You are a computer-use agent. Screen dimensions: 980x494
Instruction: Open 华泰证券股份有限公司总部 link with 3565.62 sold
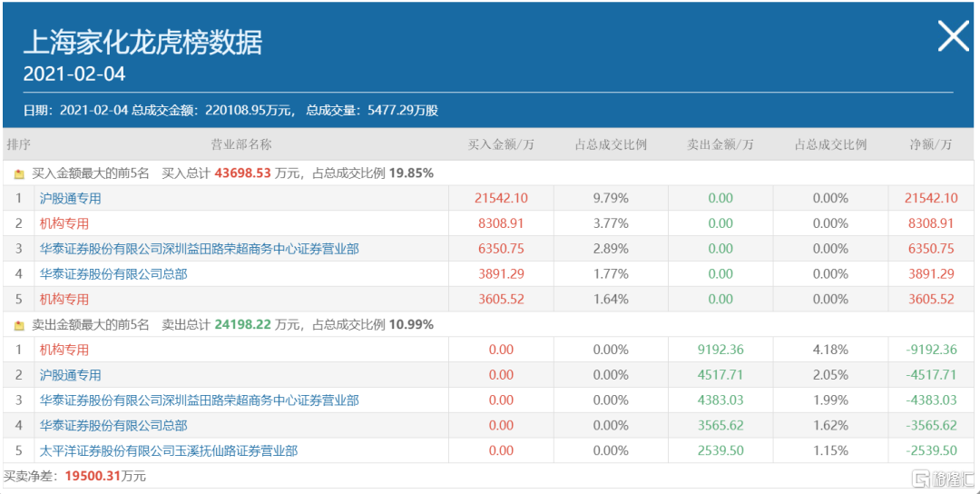[x=113, y=426]
